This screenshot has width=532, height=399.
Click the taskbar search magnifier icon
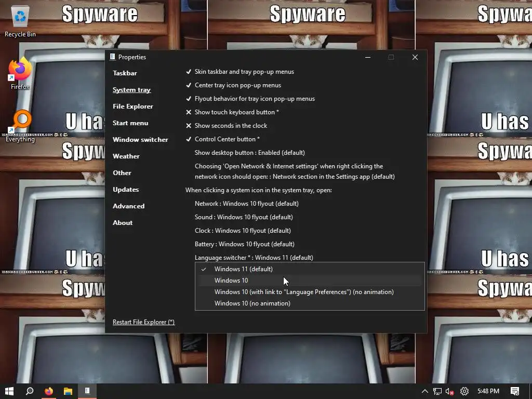click(30, 391)
